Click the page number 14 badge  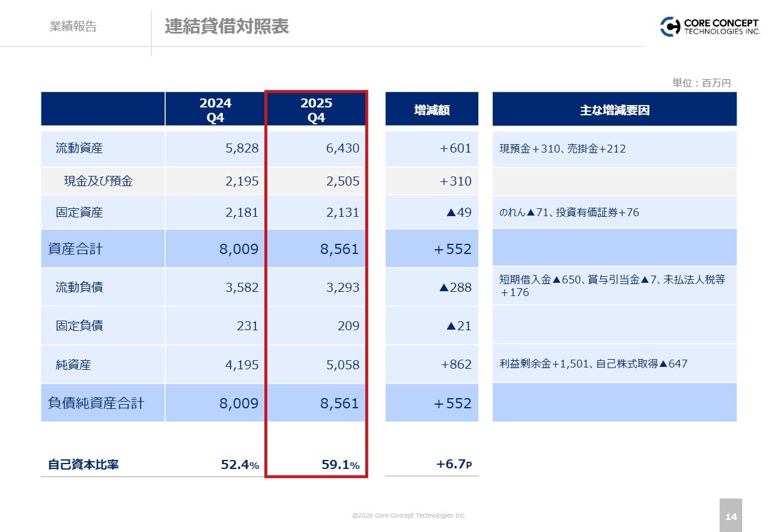pyautogui.click(x=731, y=516)
